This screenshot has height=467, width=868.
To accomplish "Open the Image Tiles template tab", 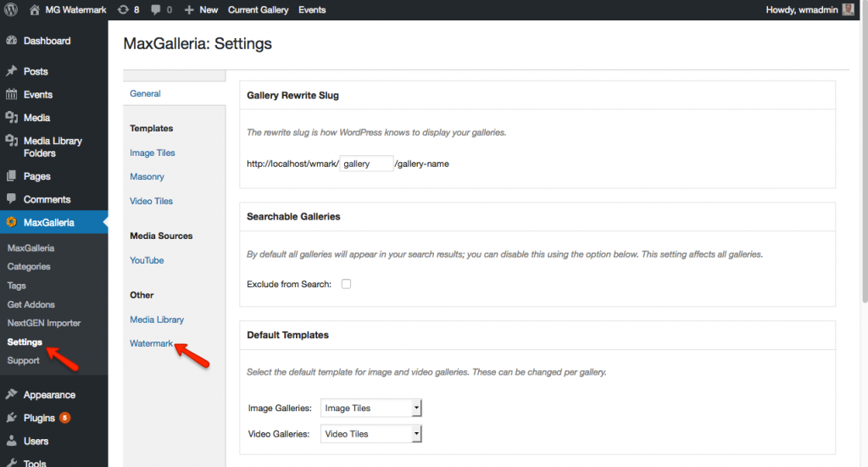I will pos(153,153).
